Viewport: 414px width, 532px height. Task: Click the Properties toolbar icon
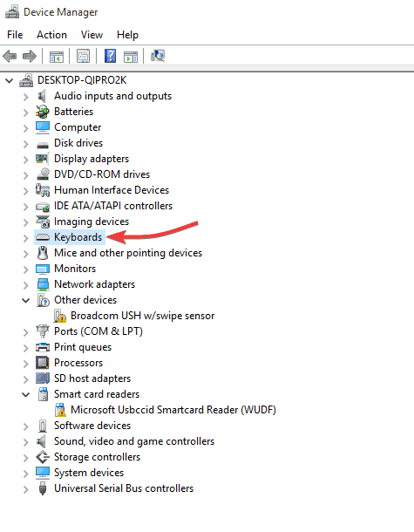pyautogui.click(x=84, y=56)
